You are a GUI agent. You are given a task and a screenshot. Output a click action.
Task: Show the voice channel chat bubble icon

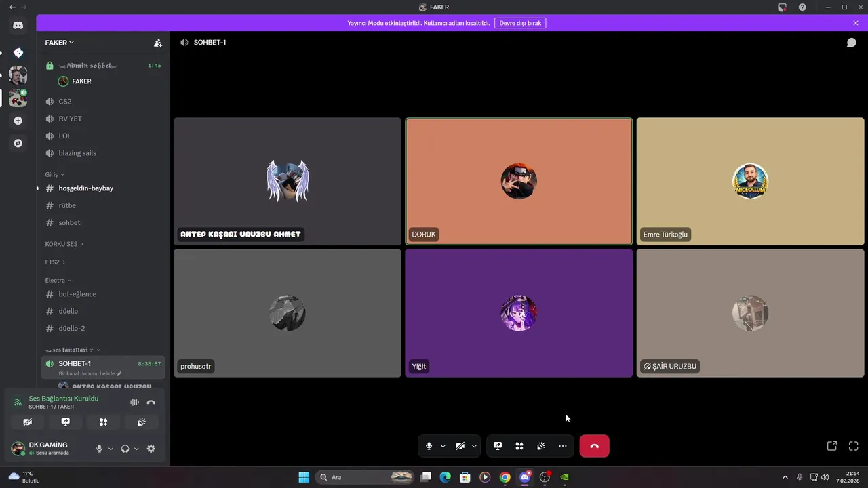(851, 43)
